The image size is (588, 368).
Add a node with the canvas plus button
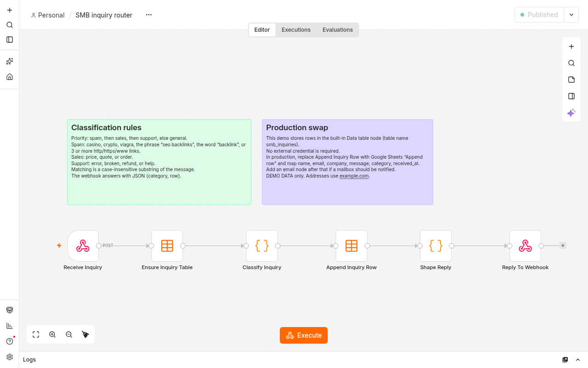pos(571,46)
